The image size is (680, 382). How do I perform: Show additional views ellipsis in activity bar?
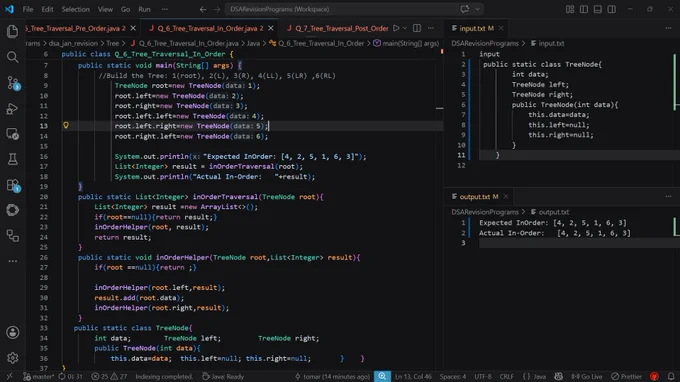click(x=13, y=261)
